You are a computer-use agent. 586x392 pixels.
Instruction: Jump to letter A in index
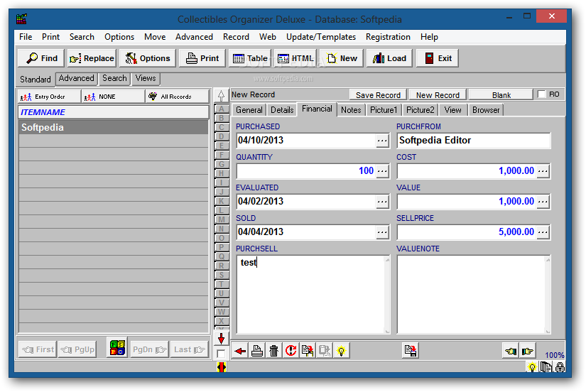tap(222, 109)
